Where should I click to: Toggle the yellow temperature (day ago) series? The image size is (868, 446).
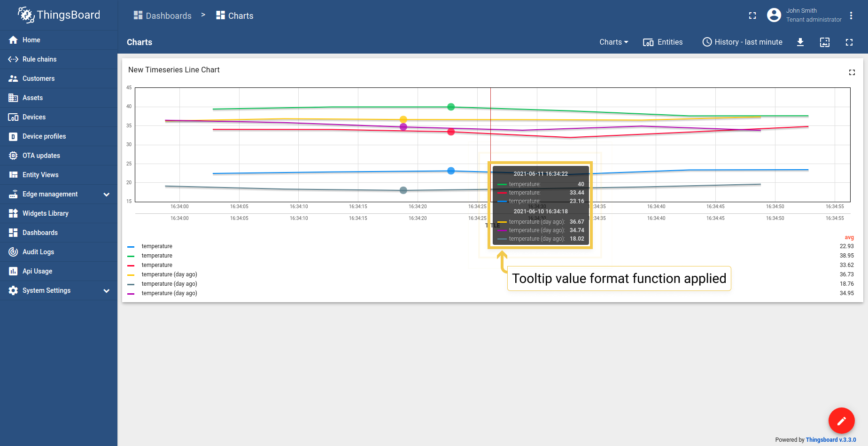tap(169, 274)
